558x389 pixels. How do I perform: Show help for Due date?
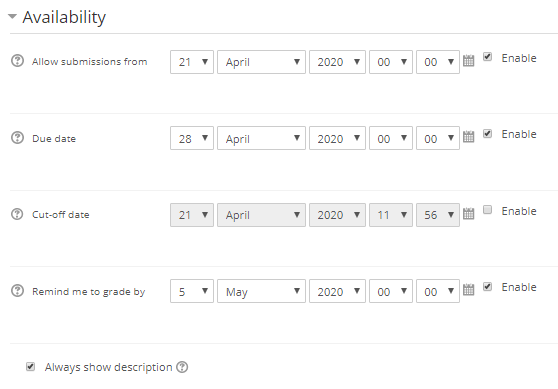17,138
